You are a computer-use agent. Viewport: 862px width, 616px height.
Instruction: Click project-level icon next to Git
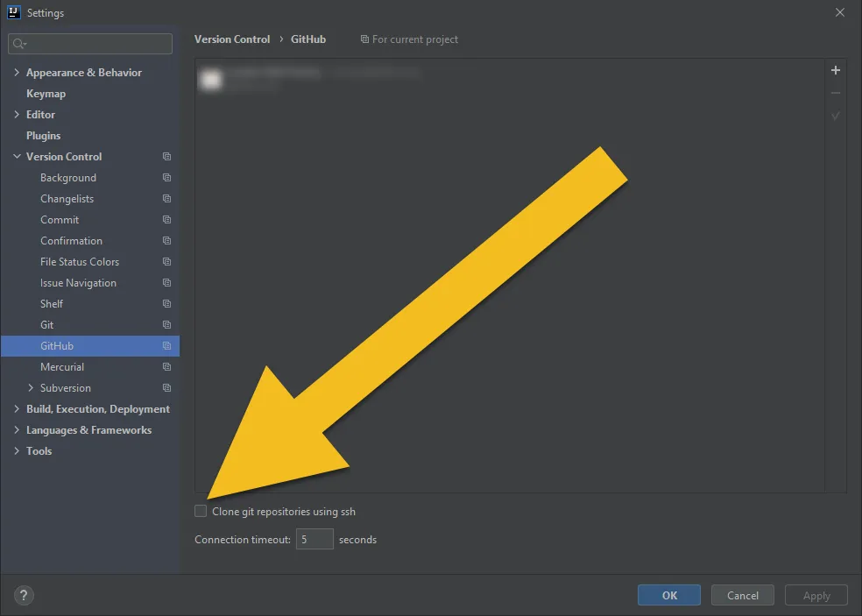[x=166, y=325]
